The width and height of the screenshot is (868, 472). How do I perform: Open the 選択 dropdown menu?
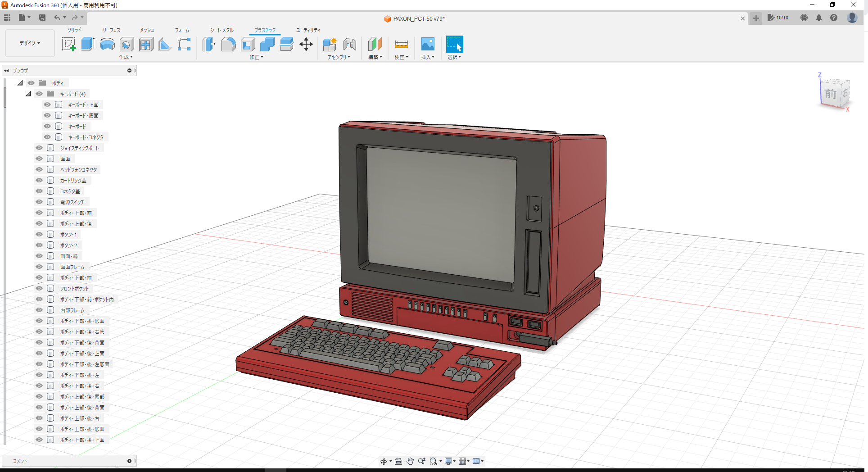[455, 57]
